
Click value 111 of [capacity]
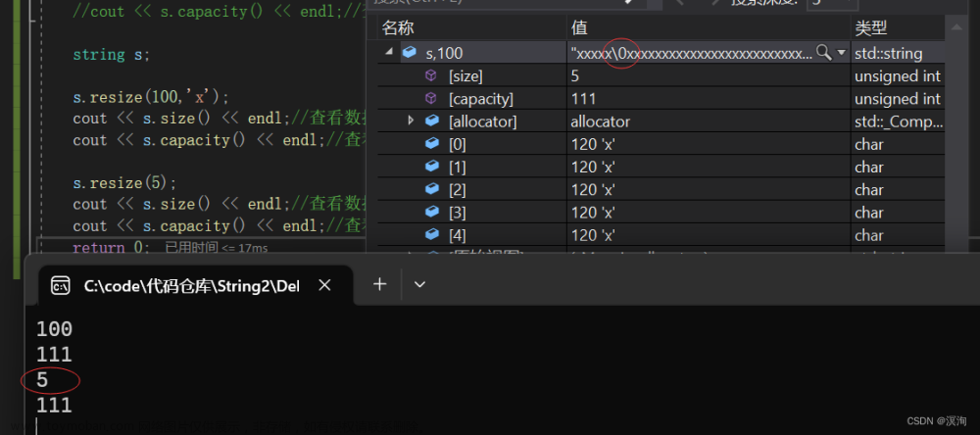(583, 99)
